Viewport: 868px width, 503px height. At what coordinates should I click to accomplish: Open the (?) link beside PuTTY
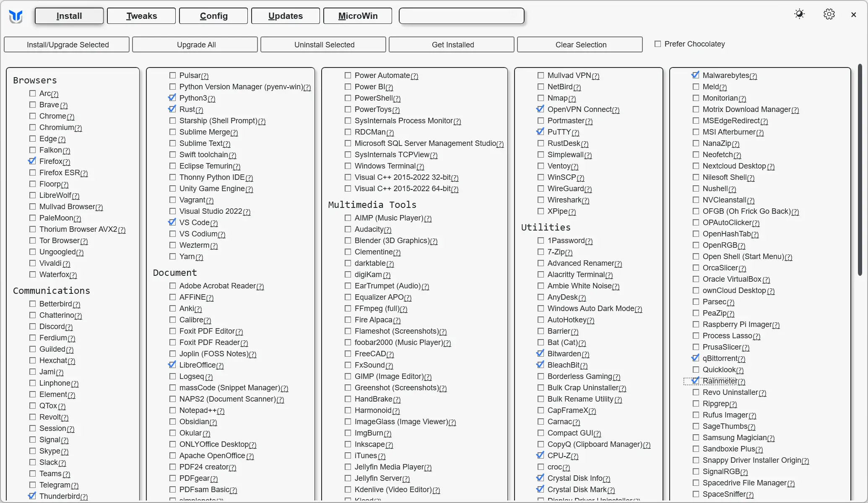(x=575, y=132)
